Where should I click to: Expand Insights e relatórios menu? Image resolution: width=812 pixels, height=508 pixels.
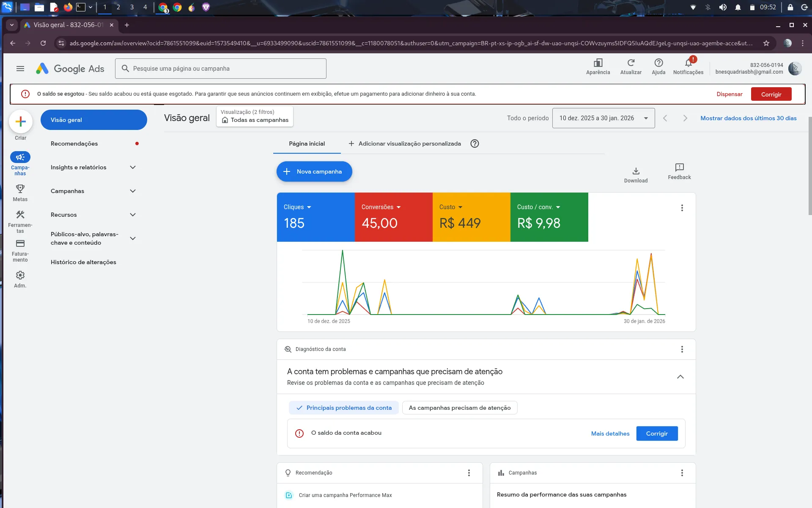93,167
